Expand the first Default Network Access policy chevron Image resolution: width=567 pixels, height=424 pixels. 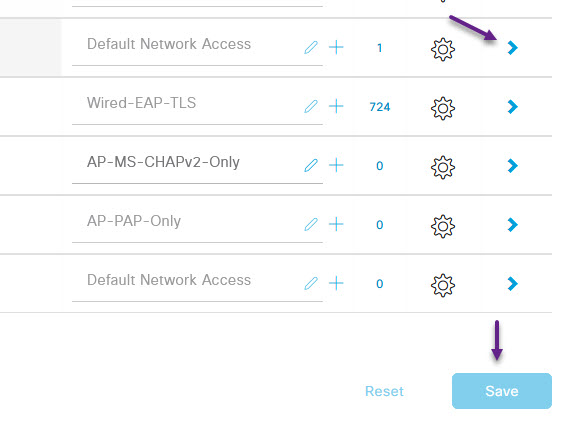512,47
